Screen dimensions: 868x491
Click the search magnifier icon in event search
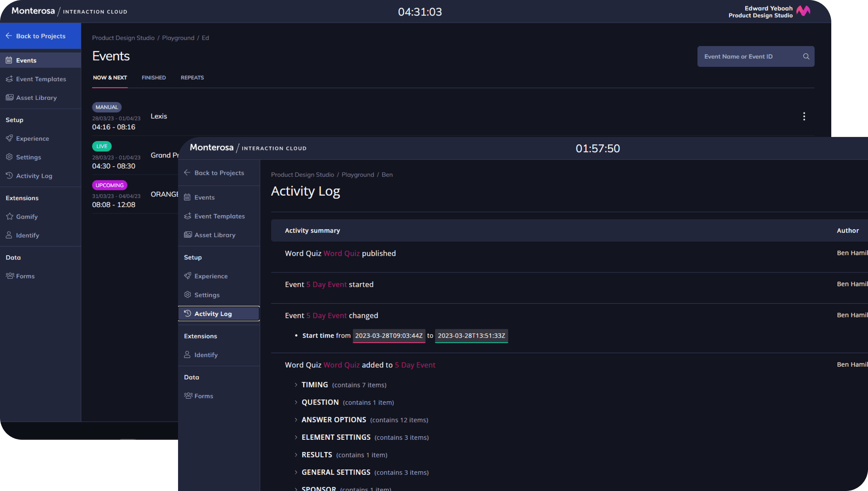[x=806, y=56]
